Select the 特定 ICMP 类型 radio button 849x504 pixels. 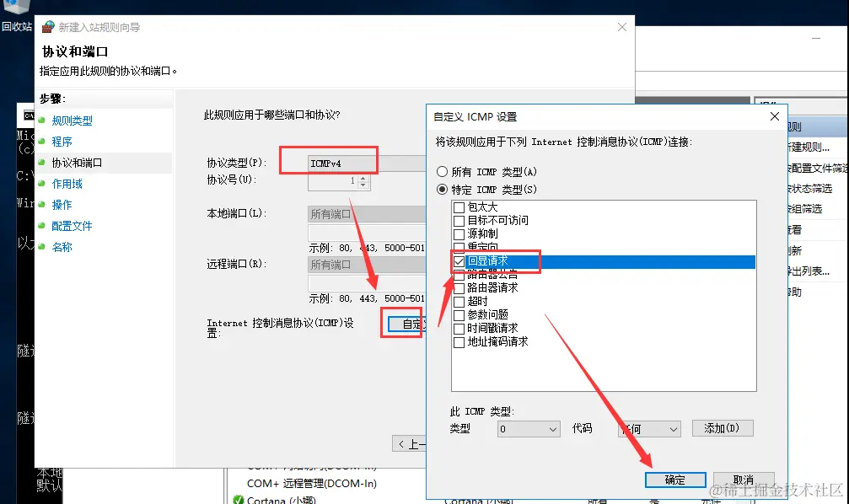pyautogui.click(x=443, y=190)
